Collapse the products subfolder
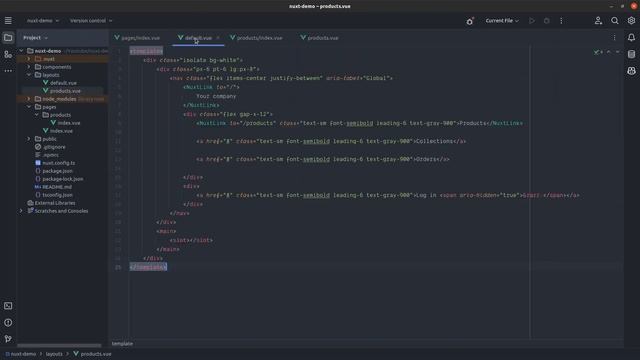Screen dimensions: 640x360 click(37, 115)
